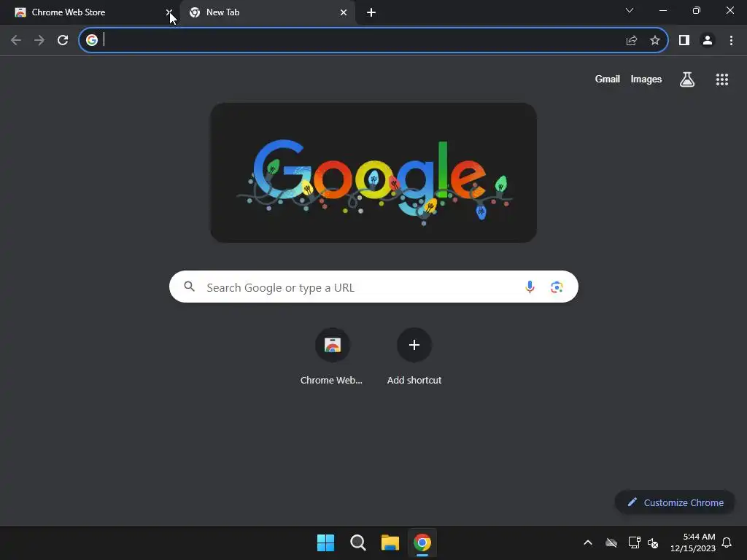The image size is (747, 560).
Task: Reload the current page
Action: (63, 41)
